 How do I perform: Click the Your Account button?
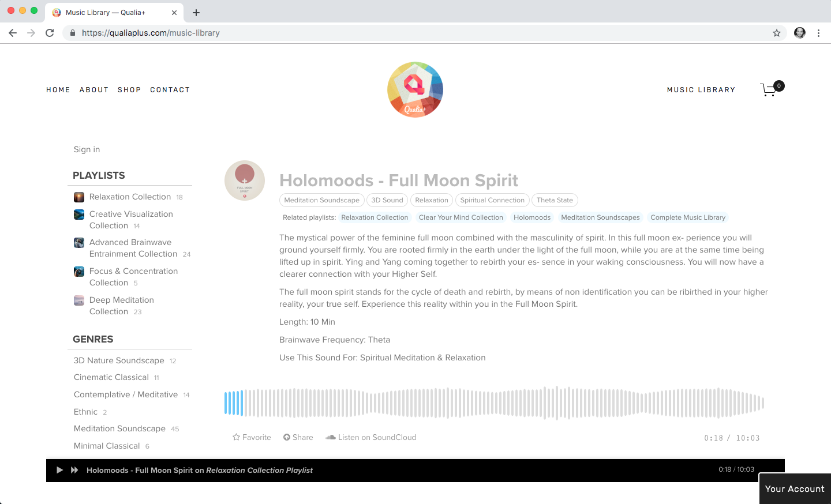tap(795, 488)
